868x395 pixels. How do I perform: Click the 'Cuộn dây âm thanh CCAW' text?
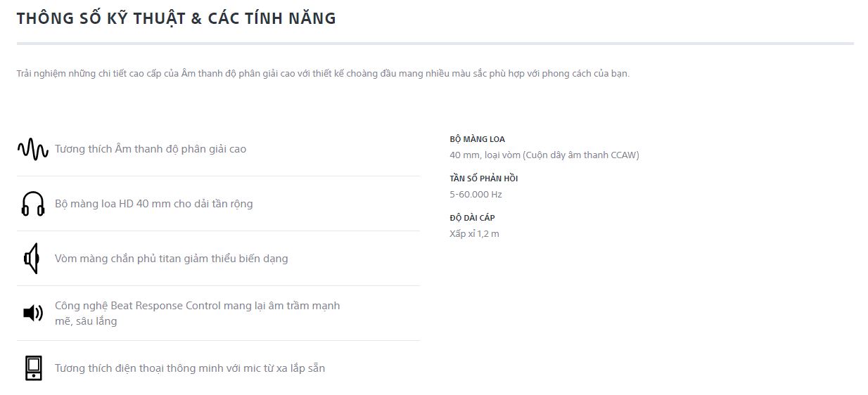581,155
